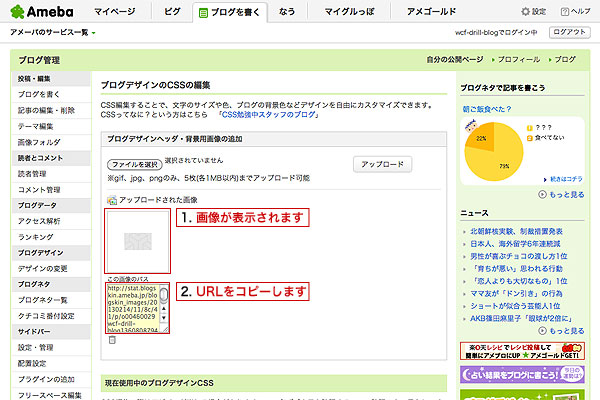Click the trash icon below the image path
This screenshot has width=600, height=400.
(111, 340)
